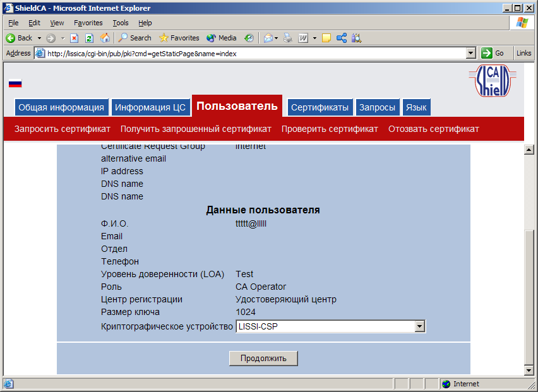Refresh the page with toolbar icon

88,38
